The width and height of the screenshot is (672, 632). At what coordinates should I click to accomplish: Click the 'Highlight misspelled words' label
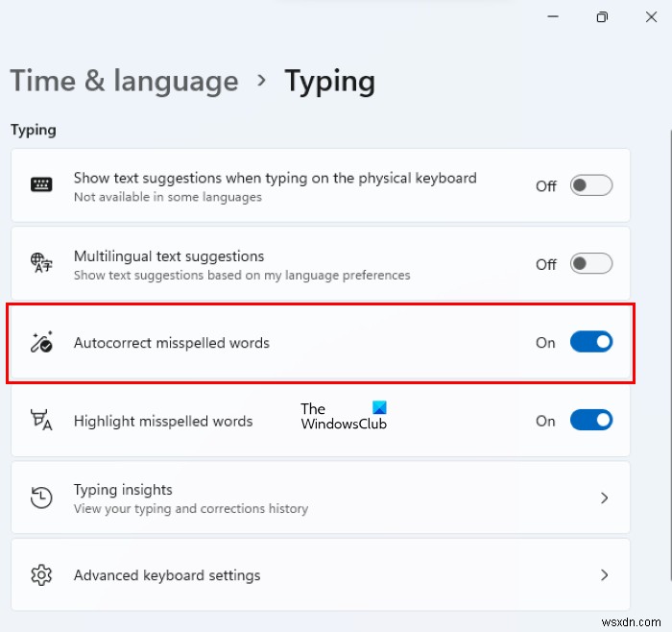coord(163,421)
